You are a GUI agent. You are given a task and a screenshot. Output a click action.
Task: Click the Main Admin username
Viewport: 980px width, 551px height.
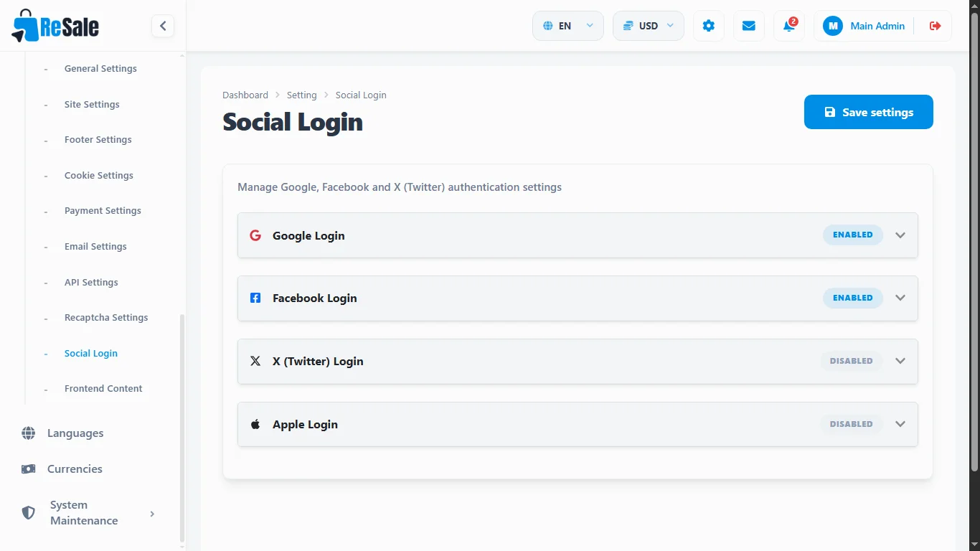[877, 26]
